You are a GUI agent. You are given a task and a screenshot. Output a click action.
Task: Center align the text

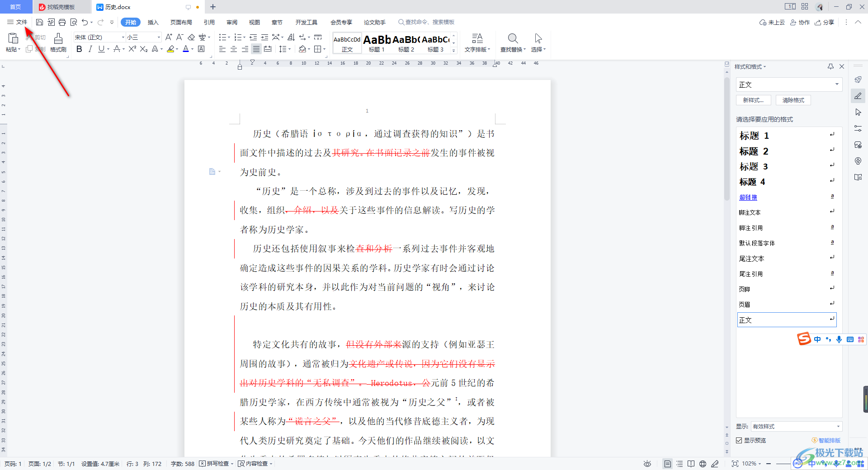point(234,49)
